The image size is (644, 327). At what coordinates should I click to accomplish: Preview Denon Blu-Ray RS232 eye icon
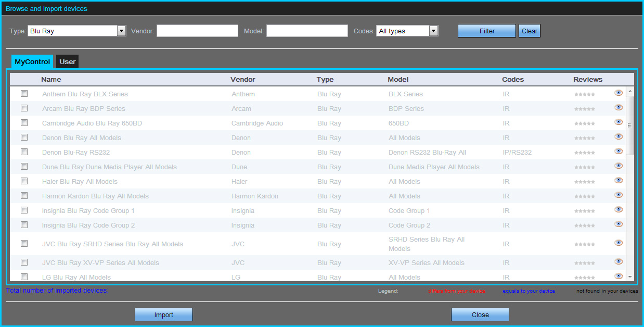(x=619, y=151)
